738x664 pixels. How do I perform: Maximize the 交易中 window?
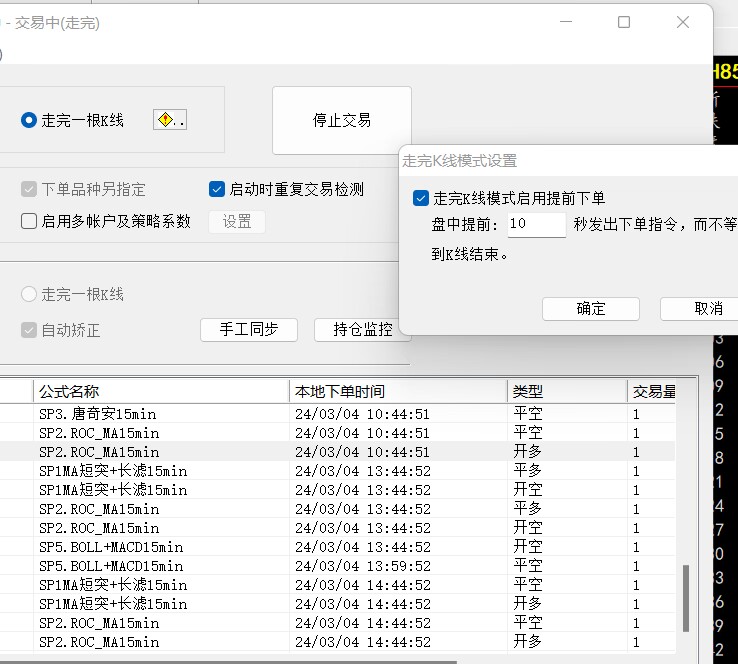tap(624, 22)
